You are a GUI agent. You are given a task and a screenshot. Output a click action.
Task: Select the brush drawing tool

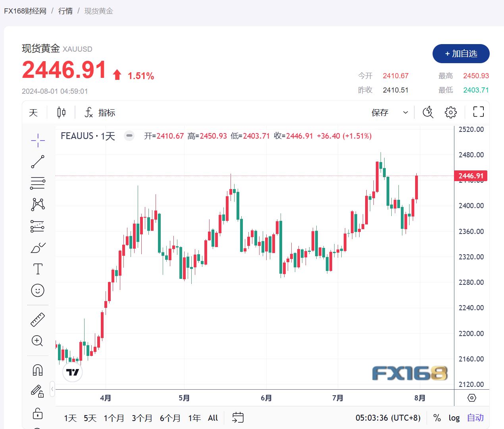pos(38,247)
